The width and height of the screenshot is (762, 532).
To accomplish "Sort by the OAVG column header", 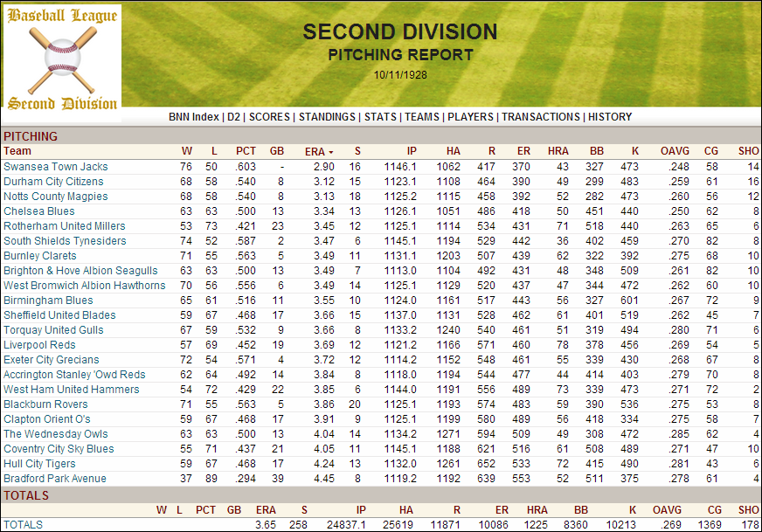I will coord(675,151).
